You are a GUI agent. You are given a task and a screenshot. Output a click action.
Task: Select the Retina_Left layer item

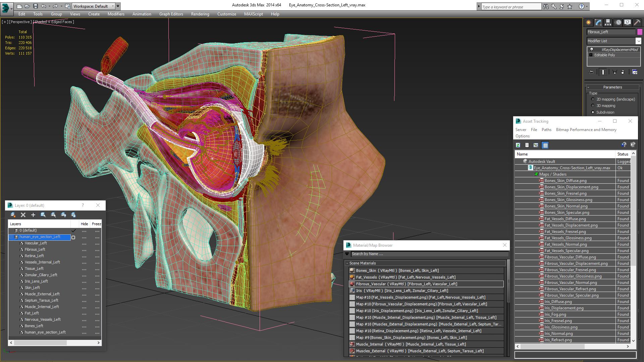(x=34, y=256)
